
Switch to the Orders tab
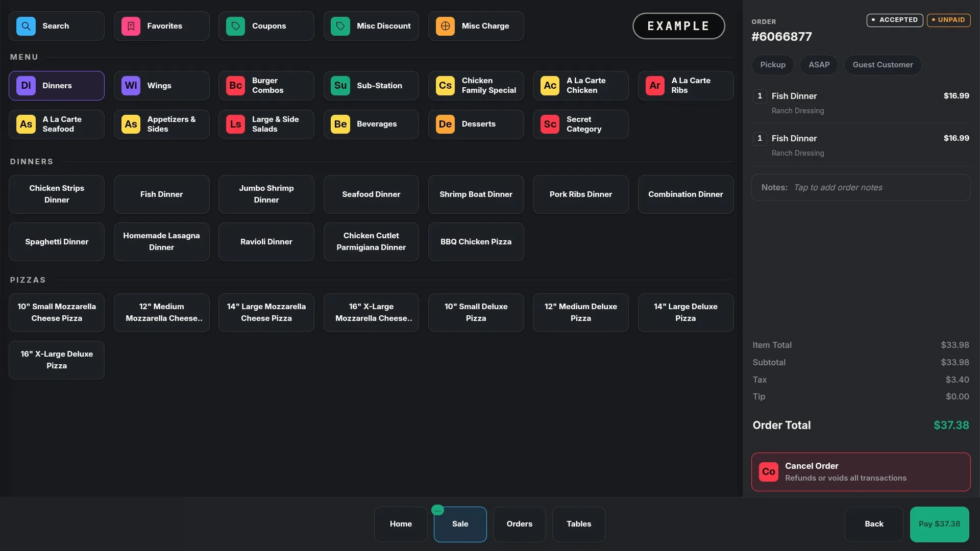tap(519, 524)
